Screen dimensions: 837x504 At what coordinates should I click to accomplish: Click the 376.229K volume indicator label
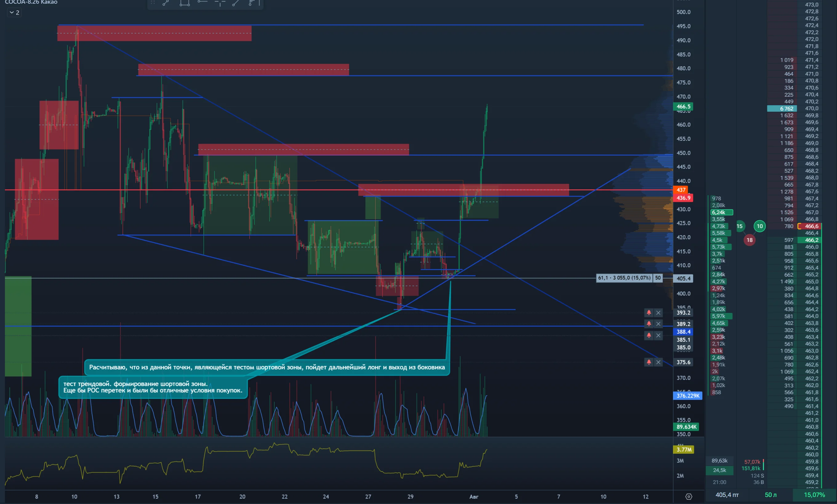point(687,396)
